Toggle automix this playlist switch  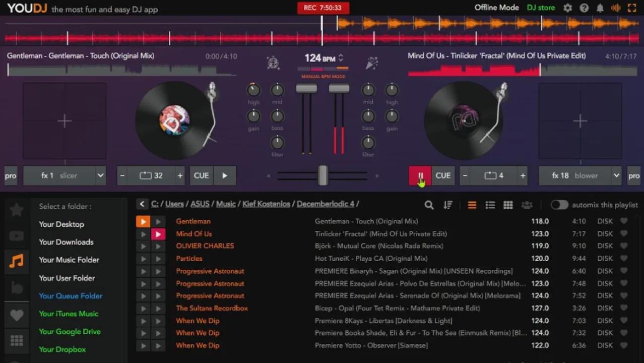[559, 205]
